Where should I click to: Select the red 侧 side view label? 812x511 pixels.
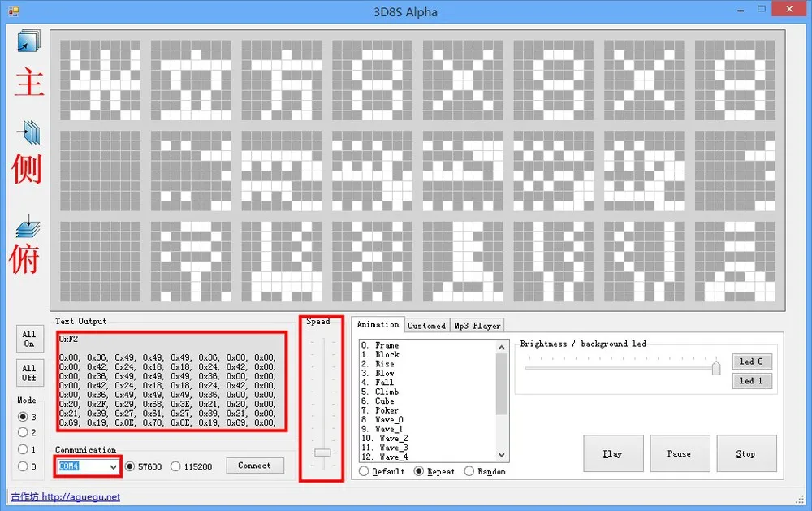pos(27,169)
